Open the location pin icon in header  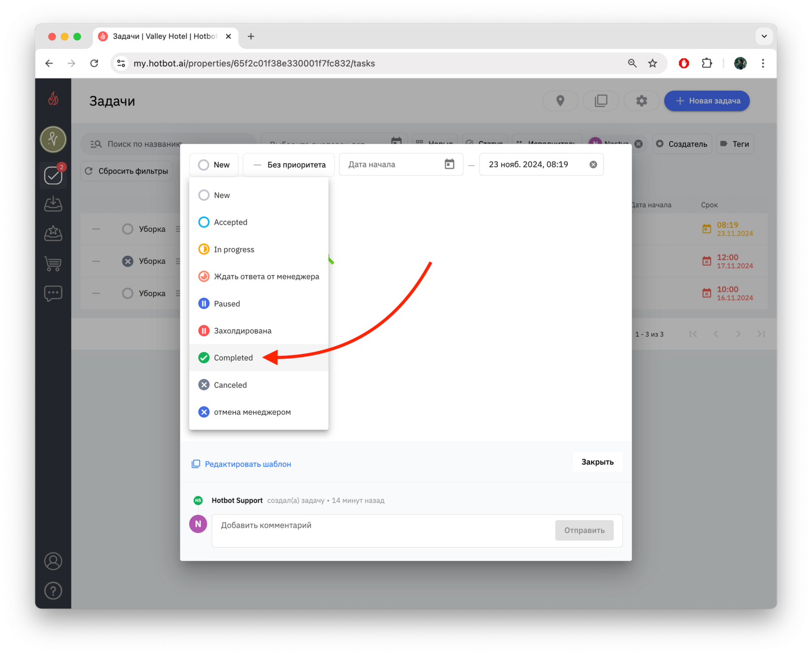(560, 101)
